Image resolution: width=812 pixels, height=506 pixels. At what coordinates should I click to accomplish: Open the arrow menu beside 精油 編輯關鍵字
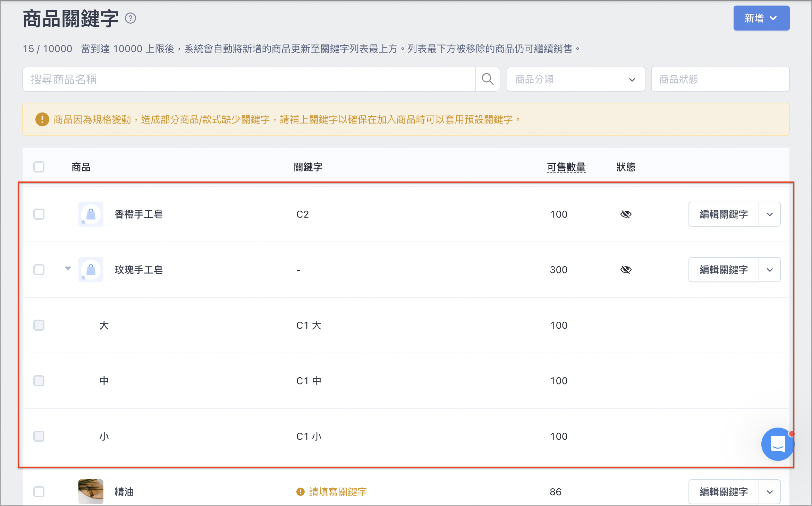(770, 492)
